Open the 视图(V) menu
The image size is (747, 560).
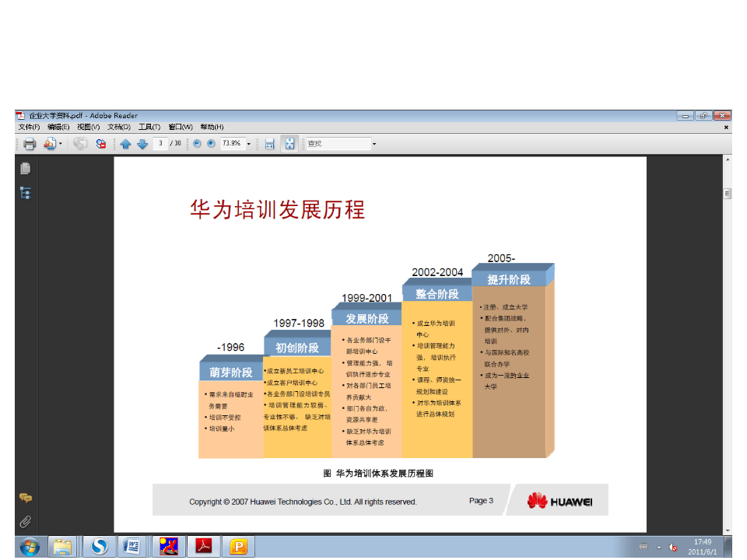click(x=89, y=127)
